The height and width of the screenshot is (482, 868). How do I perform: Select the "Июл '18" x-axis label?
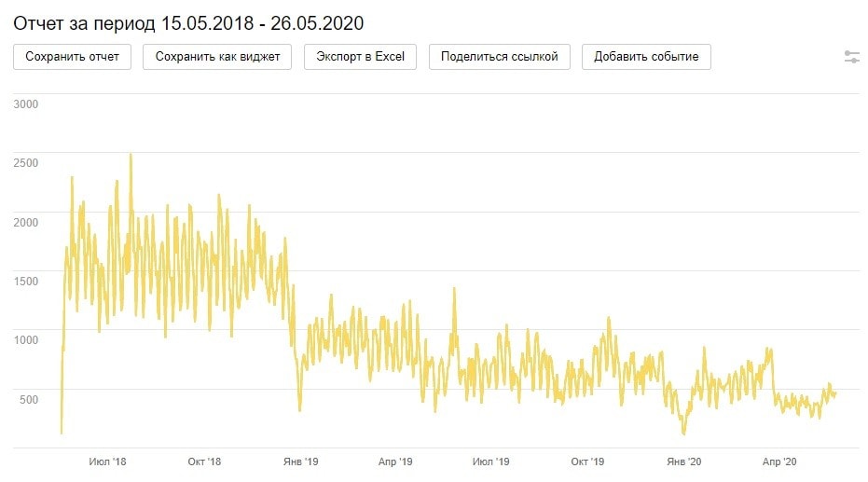pos(107,461)
